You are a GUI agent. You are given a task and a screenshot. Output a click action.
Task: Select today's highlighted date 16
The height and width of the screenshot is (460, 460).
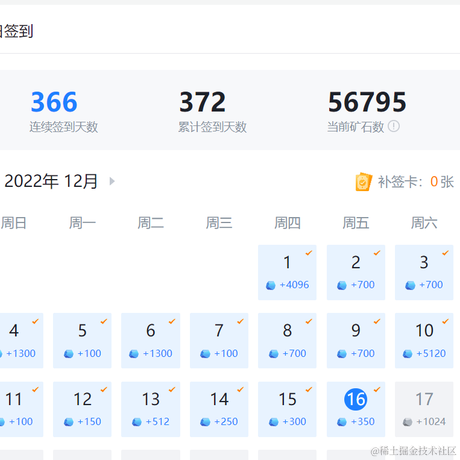[x=356, y=399]
